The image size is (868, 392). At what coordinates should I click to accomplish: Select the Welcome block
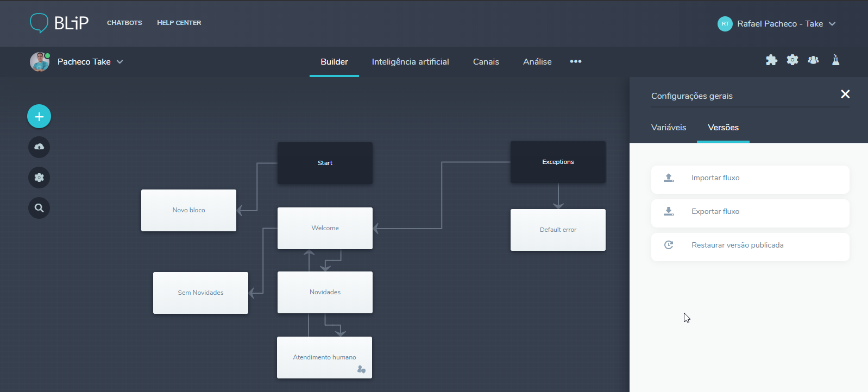325,228
